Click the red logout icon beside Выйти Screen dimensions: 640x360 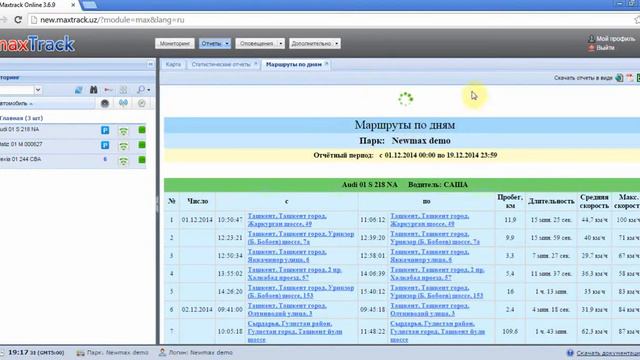click(x=591, y=48)
